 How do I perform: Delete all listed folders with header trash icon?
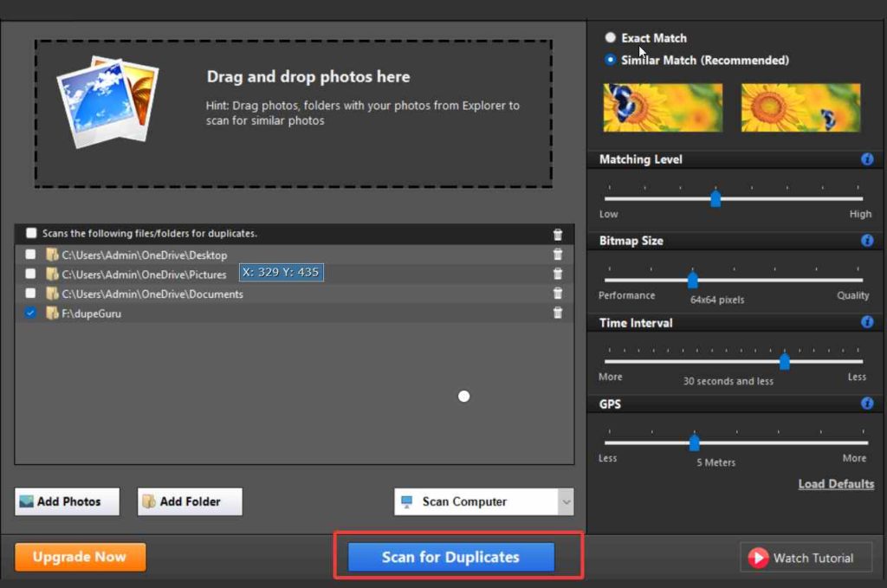click(x=557, y=234)
